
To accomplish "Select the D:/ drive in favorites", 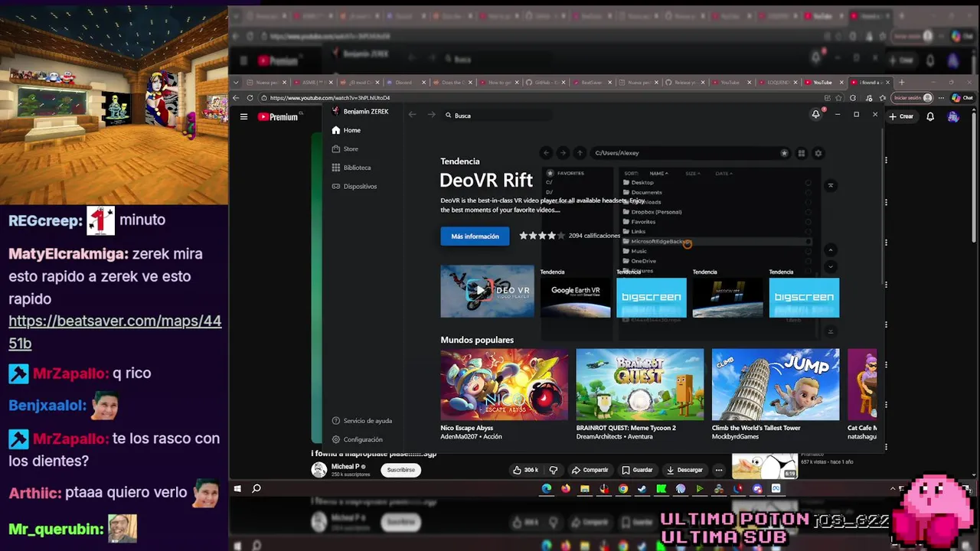I will pyautogui.click(x=549, y=192).
